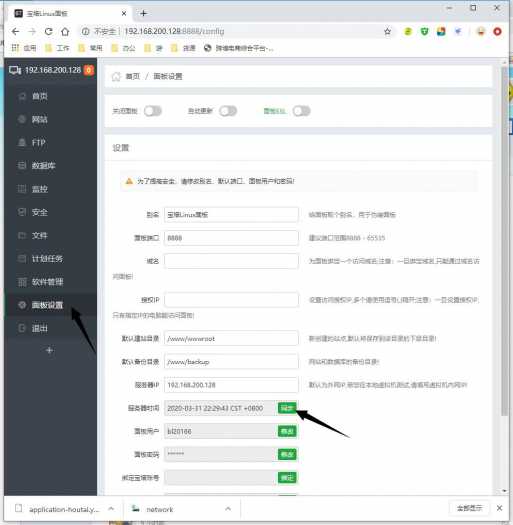
Task: Click the page's vertical scrollbar
Action: (504, 241)
